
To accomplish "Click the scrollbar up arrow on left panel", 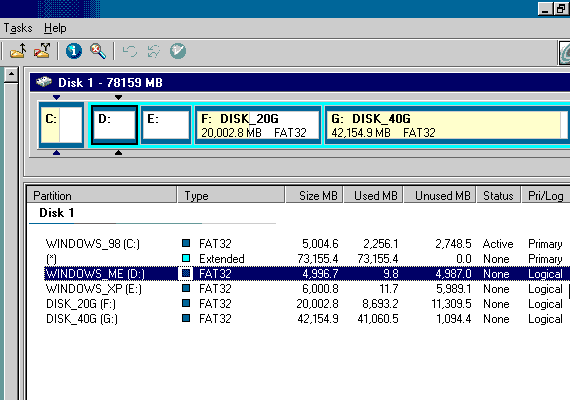I will [x=11, y=75].
